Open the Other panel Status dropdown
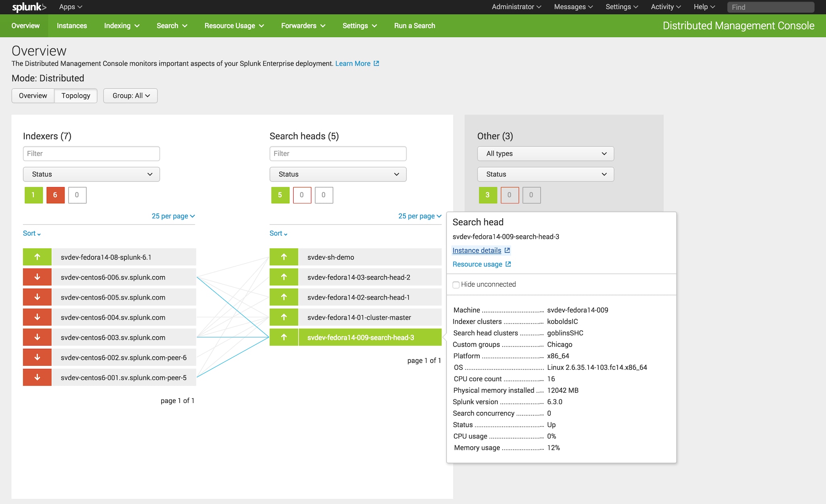This screenshot has height=504, width=826. point(546,174)
